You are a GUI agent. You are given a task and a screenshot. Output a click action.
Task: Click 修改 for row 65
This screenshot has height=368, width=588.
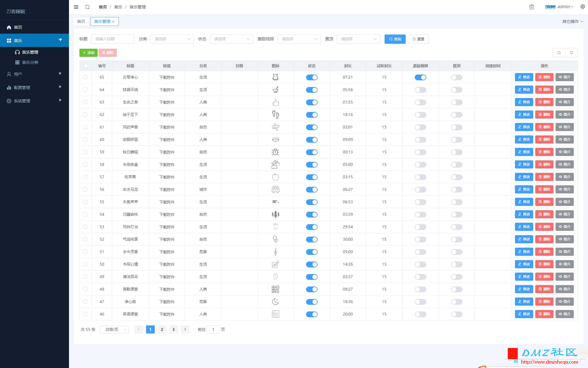tap(524, 77)
